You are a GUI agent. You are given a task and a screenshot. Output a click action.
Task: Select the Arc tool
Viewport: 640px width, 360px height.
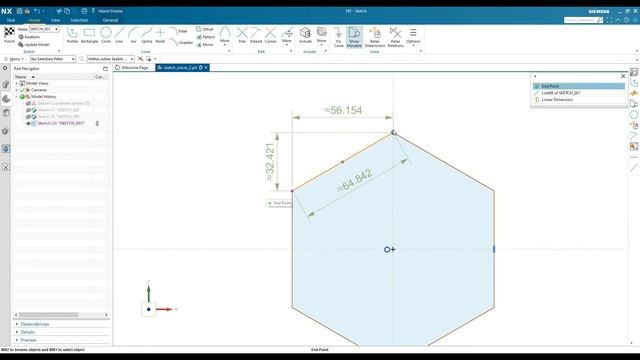pos(133,35)
